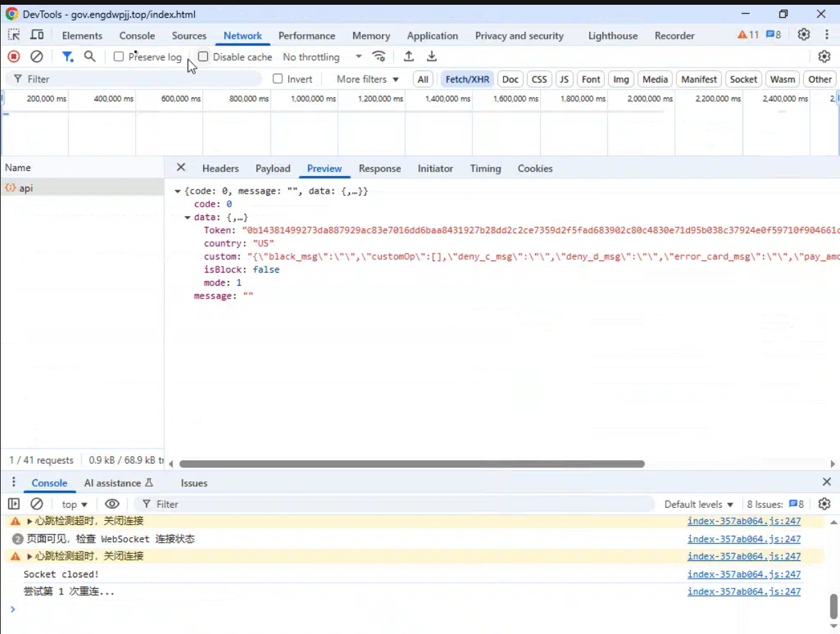The image size is (840, 634).
Task: Open index-357ab064.js:247 link for Socket closed
Action: tap(744, 574)
